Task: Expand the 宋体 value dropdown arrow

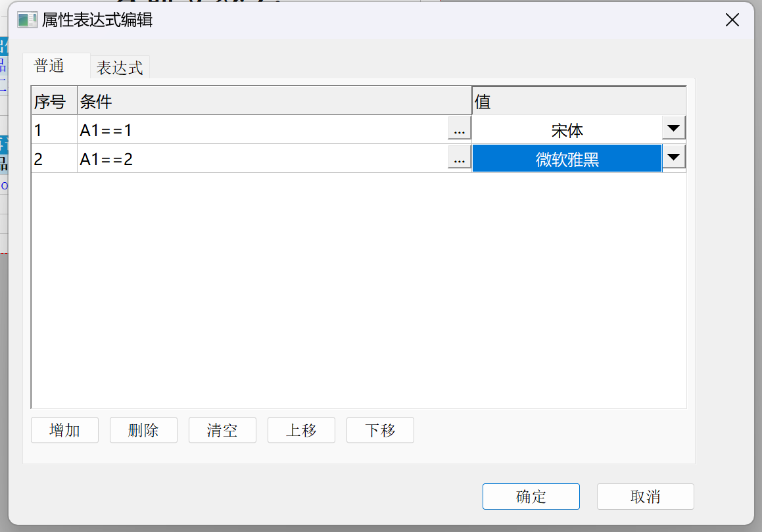Action: tap(674, 128)
